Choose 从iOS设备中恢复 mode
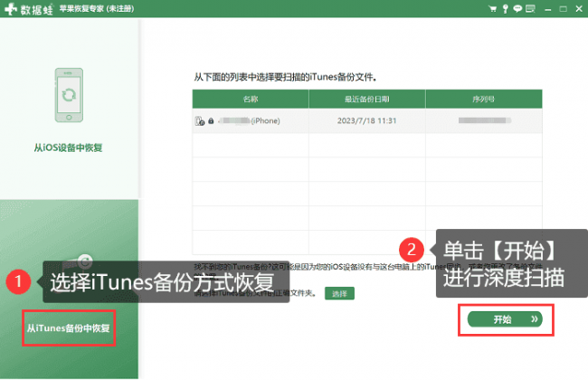588x380 pixels. pyautogui.click(x=68, y=147)
